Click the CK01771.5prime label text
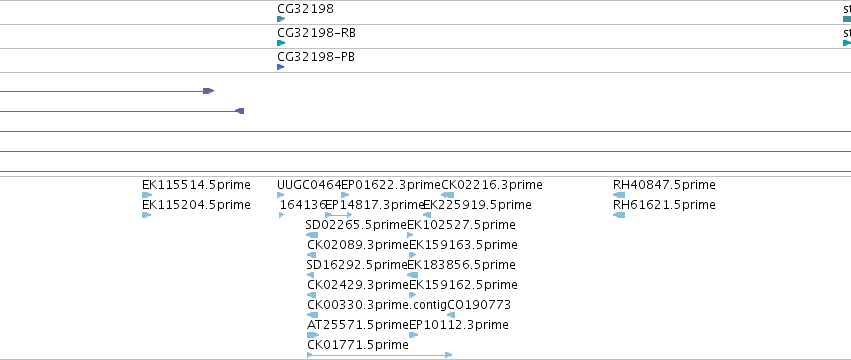 tap(358, 345)
